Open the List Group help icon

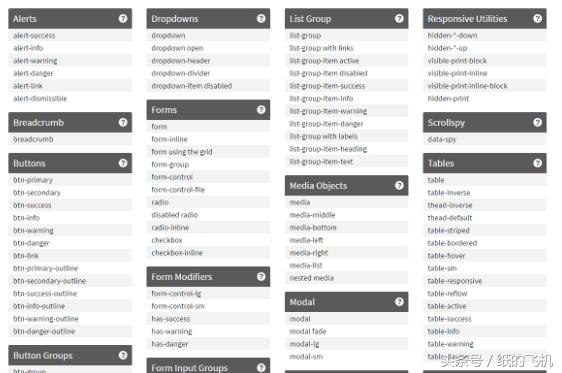[399, 19]
